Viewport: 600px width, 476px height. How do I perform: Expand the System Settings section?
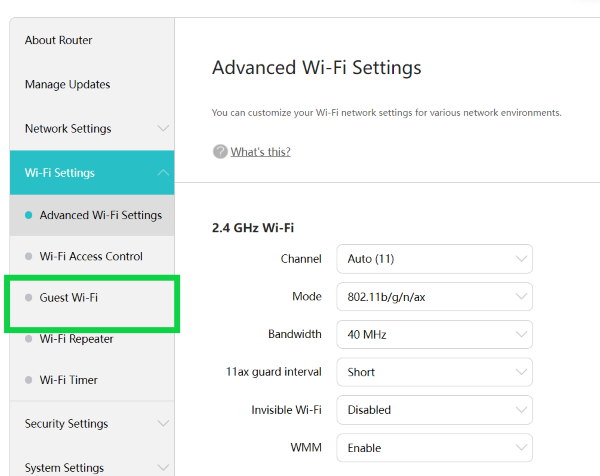[x=64, y=467]
